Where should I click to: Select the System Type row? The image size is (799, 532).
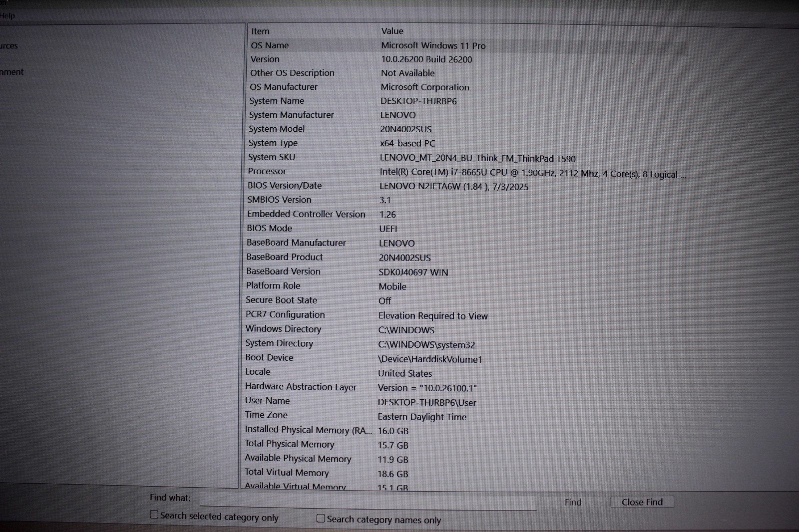[468, 143]
